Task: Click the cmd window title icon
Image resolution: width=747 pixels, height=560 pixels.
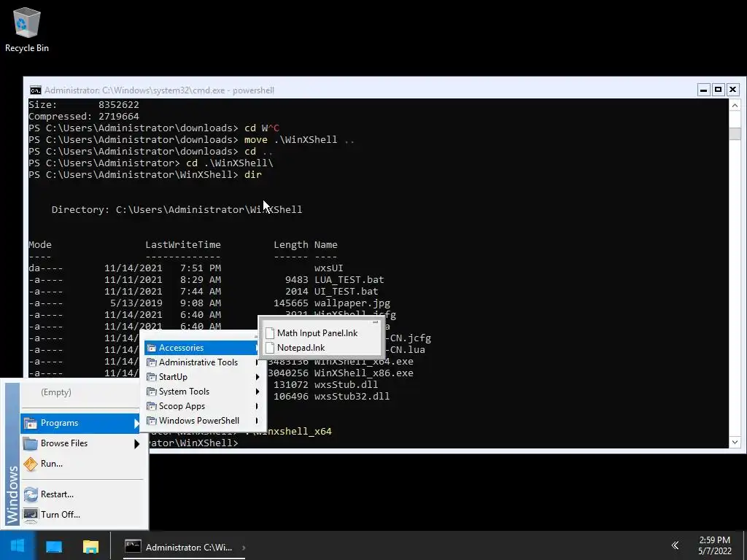Action: pos(35,90)
